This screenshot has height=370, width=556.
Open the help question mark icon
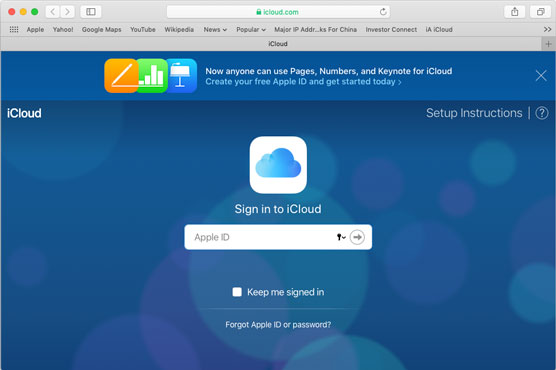(541, 113)
